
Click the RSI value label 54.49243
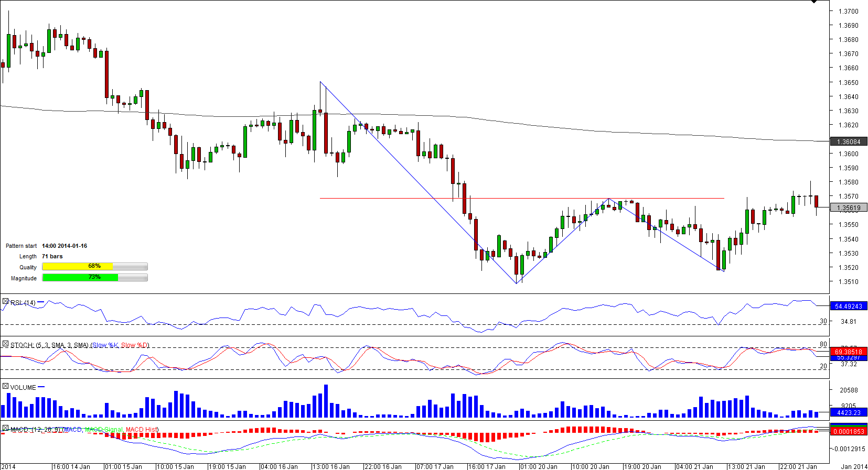848,307
